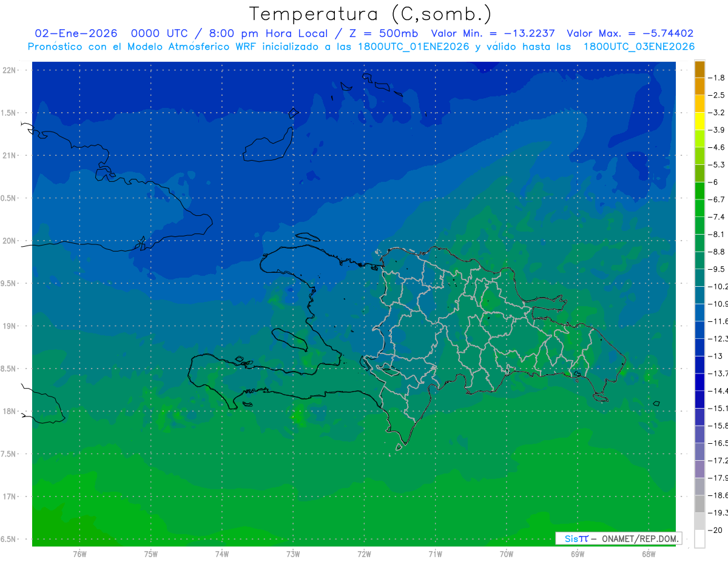Click the 'Valor Max. = -5.74402' text
This screenshot has height=562, width=728.
tap(630, 34)
